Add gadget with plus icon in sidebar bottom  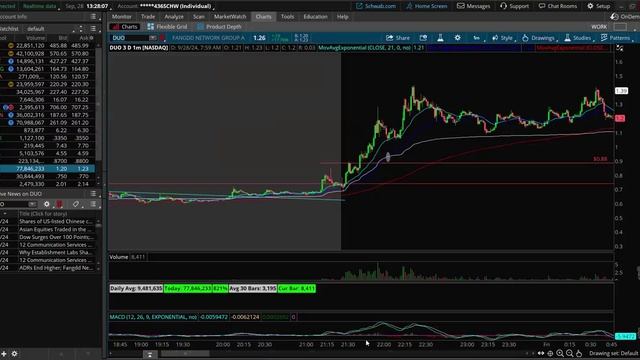(x=4, y=354)
